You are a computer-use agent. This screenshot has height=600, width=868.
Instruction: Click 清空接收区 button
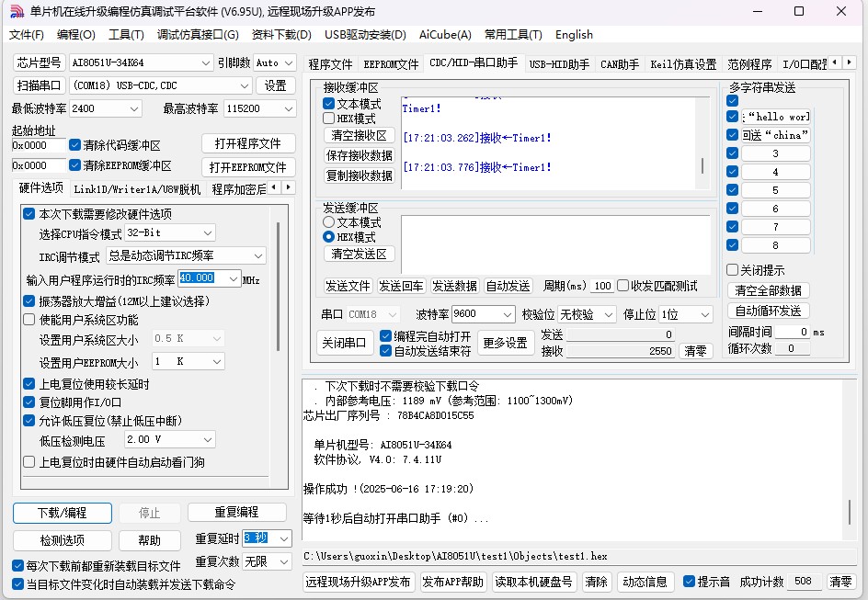(x=359, y=135)
